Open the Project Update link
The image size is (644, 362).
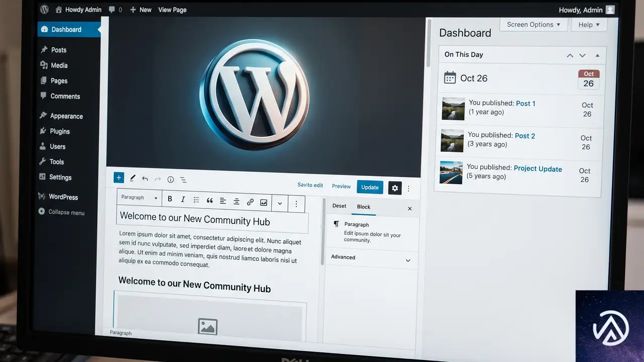click(538, 169)
